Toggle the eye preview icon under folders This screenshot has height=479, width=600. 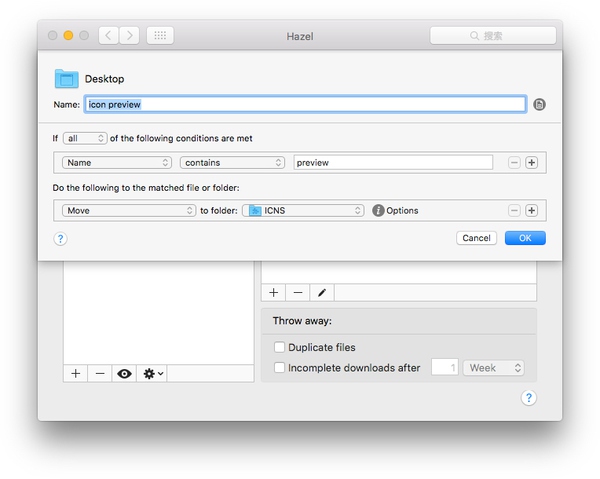click(x=124, y=373)
